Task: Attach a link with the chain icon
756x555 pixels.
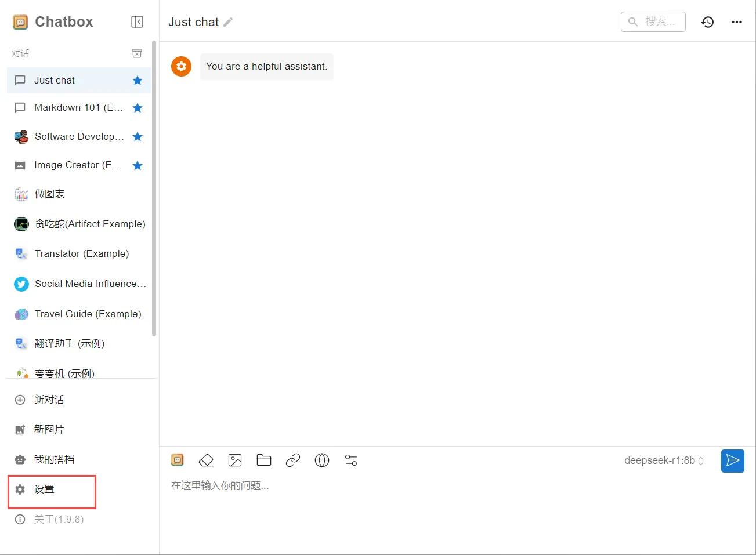Action: pos(293,460)
